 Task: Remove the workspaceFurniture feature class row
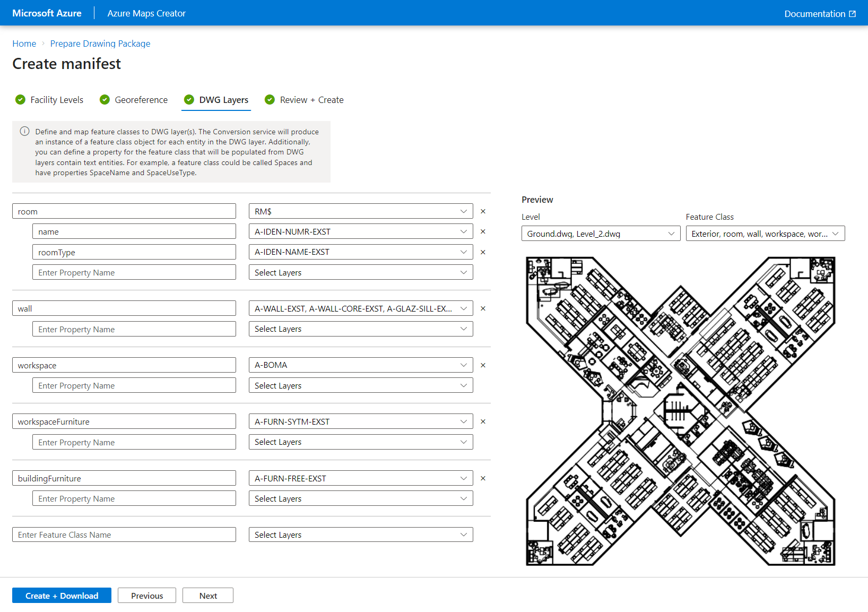483,421
